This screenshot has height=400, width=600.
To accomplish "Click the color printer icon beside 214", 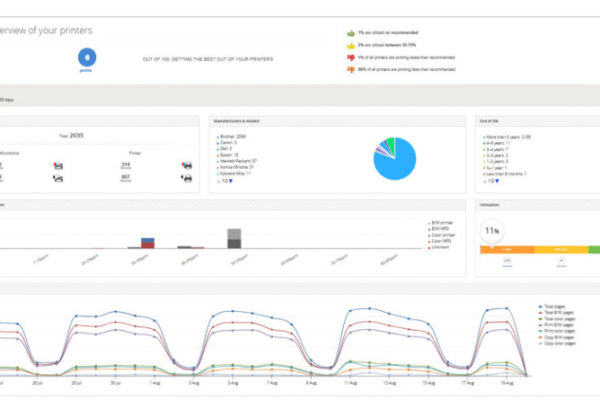I will click(187, 165).
